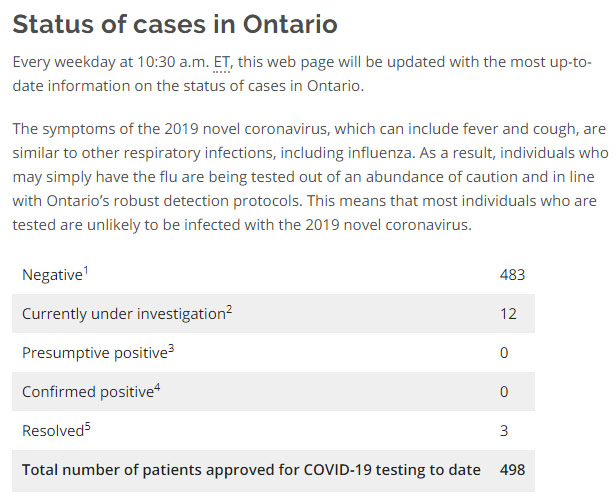Image resolution: width=616 pixels, height=500 pixels.
Task: Click the "Status of cases in Ontario" heading
Action: (x=175, y=23)
